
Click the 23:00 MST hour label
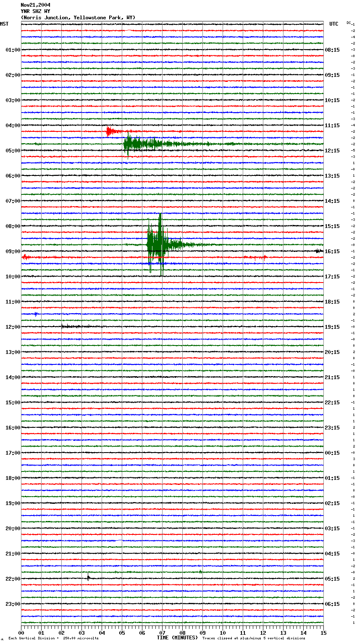coord(13,604)
